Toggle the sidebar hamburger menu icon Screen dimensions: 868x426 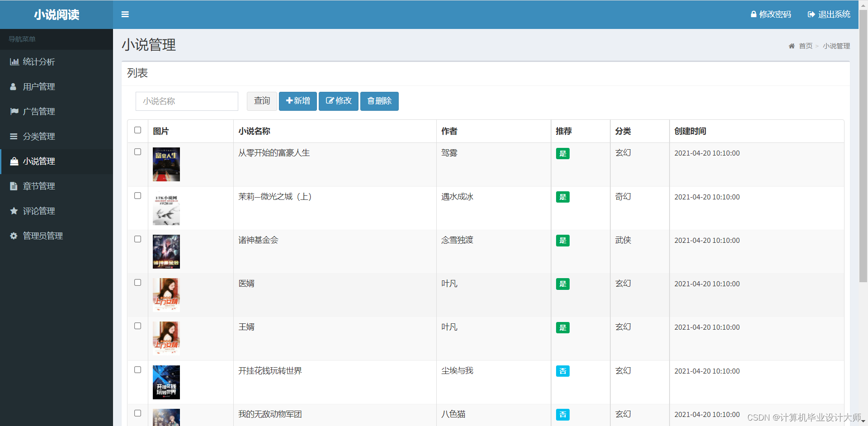pos(125,14)
